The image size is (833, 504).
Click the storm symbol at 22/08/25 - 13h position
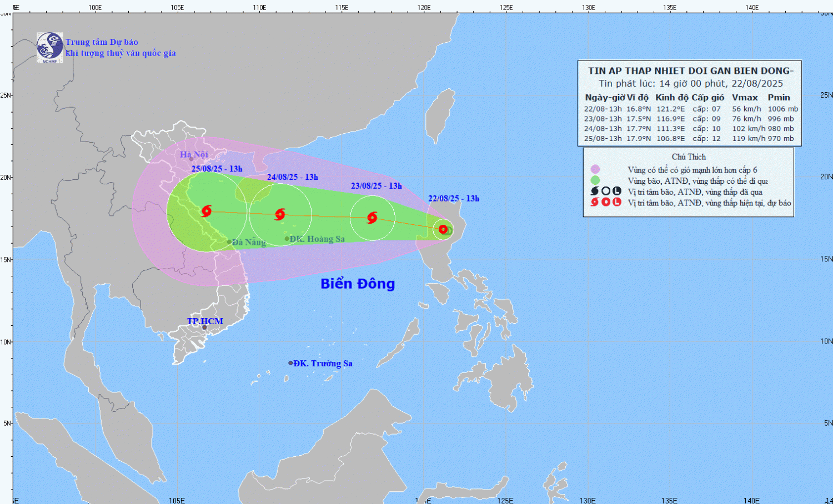[443, 229]
